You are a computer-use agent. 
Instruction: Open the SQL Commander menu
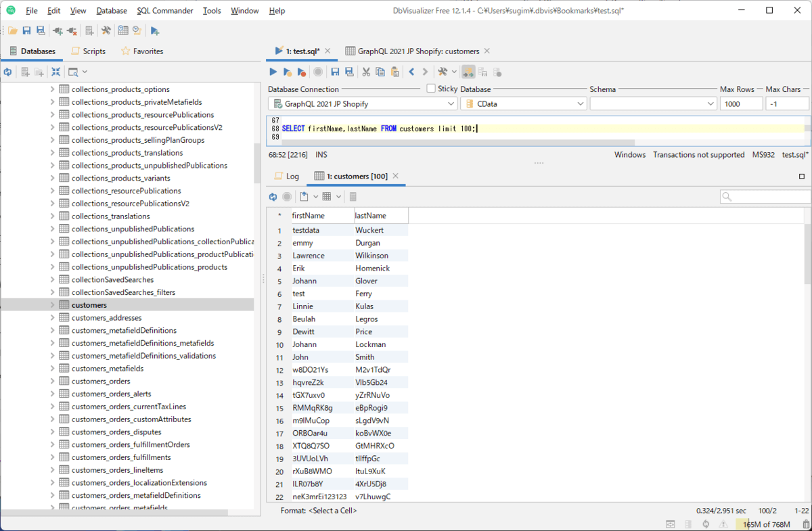tap(164, 11)
